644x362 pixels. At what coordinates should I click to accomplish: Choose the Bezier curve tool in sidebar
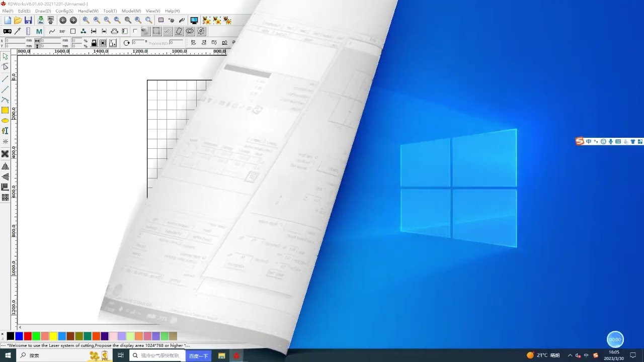(5, 100)
